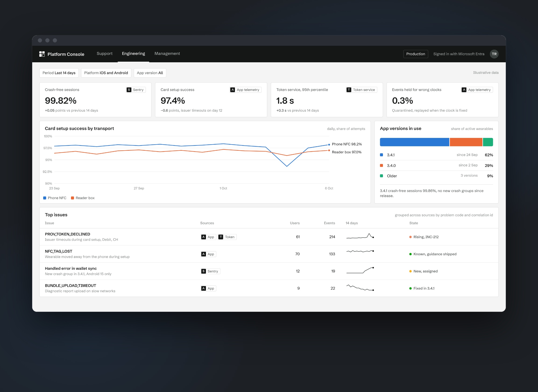Click the Signed in with Microsoft Entra text

tap(459, 54)
